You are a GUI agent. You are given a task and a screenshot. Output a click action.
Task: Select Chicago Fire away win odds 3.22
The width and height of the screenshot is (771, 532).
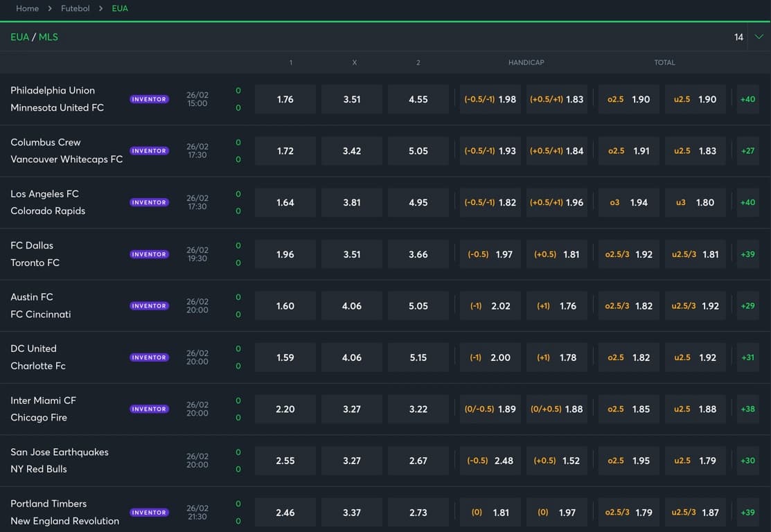pyautogui.click(x=418, y=409)
